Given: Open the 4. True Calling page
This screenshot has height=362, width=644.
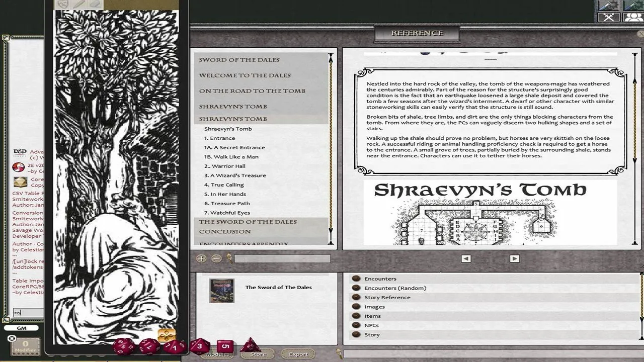Looking at the screenshot, I should click(224, 185).
